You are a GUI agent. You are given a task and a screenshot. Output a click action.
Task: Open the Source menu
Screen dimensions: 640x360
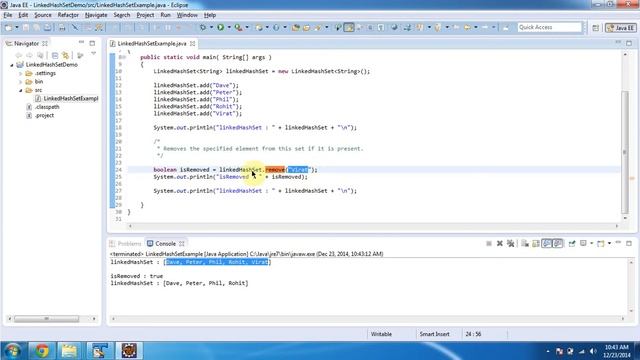tap(43, 15)
